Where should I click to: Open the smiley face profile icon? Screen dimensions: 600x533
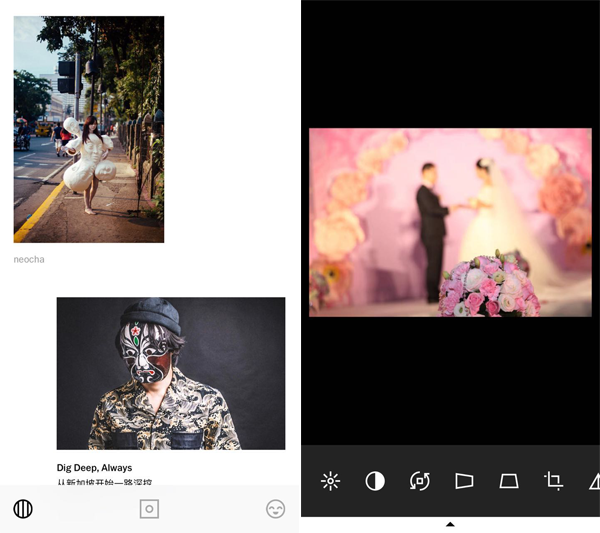click(275, 509)
